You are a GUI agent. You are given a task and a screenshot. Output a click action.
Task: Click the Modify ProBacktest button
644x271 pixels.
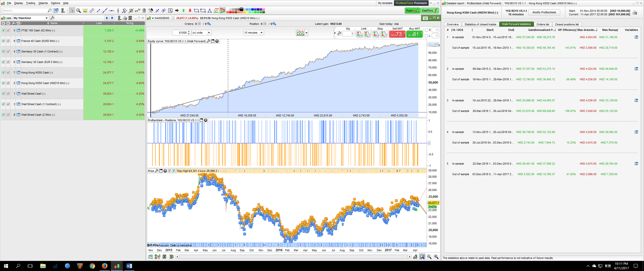point(544,13)
